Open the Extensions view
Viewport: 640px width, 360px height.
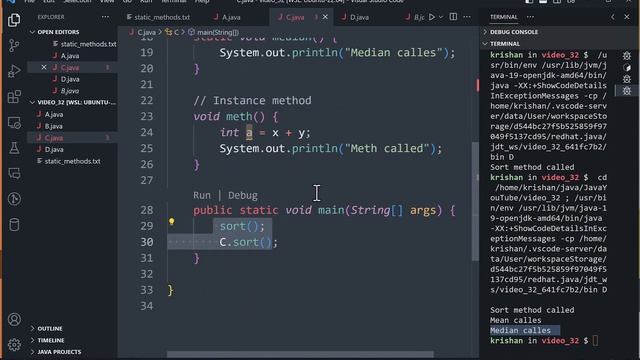click(14, 97)
